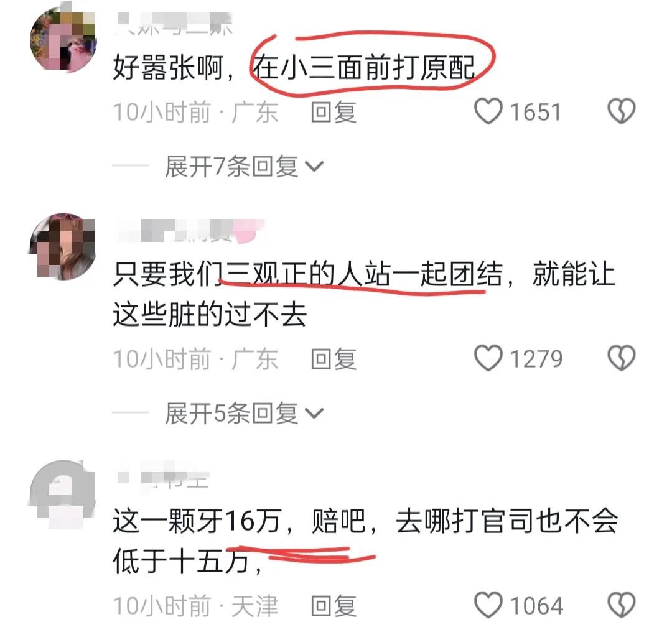Screen dimensions: 672x622
Task: Dislike the 好嚣张啊 comment via broken heart
Action: click(622, 111)
